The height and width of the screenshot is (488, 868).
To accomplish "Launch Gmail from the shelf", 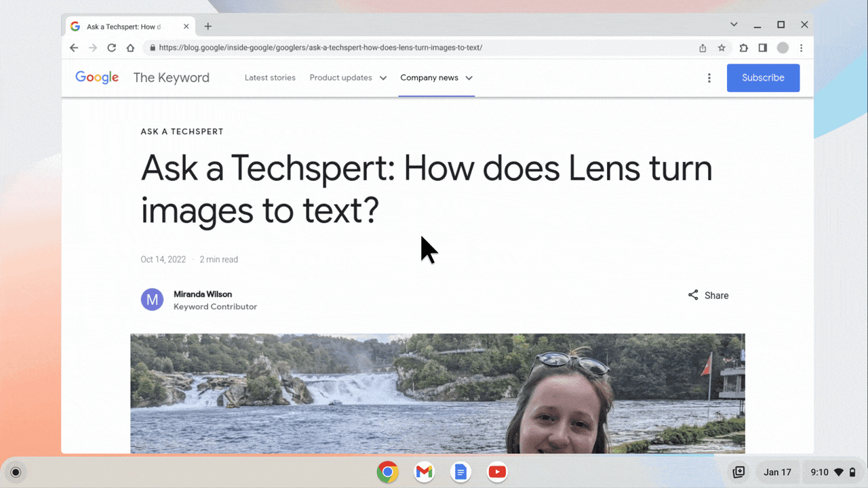I will pos(425,472).
